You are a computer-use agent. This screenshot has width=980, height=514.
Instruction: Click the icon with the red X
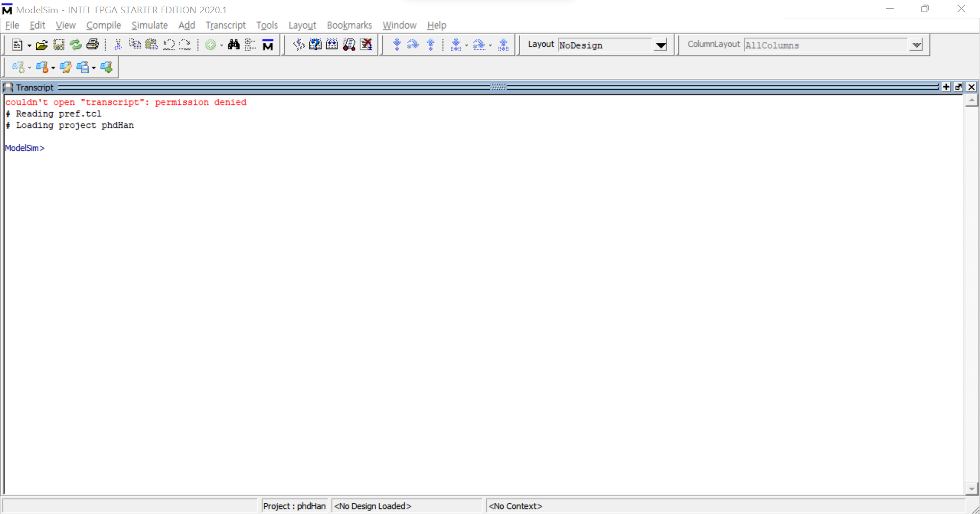366,45
